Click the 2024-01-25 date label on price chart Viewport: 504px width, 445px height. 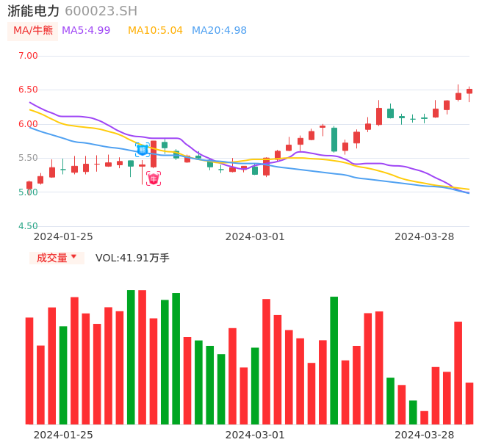coord(63,236)
